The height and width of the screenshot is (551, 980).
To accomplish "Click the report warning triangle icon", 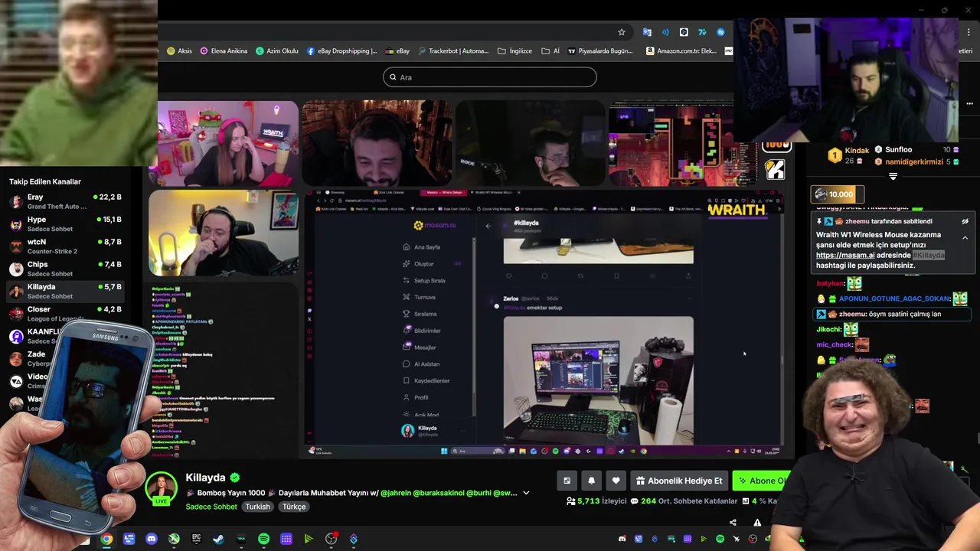I will 757,523.
